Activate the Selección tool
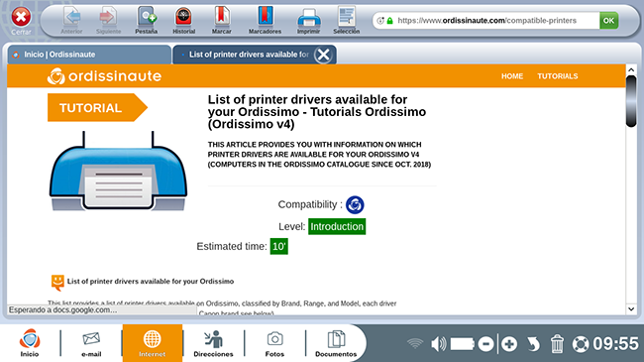Screen dimensions: 644x362 coord(346,20)
